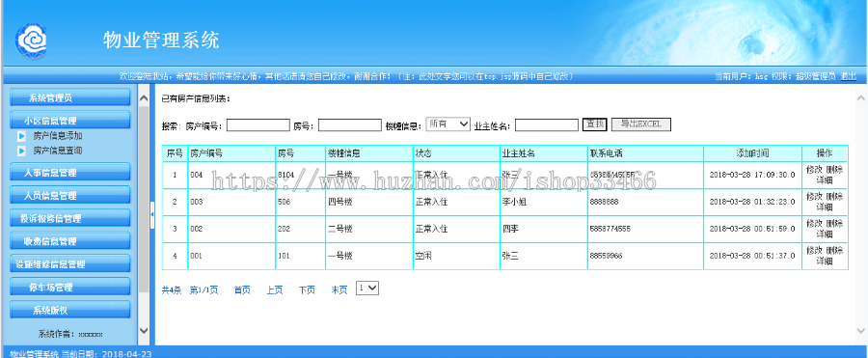The image size is (868, 358).
Task: Go to 下页 next page
Action: point(307,289)
